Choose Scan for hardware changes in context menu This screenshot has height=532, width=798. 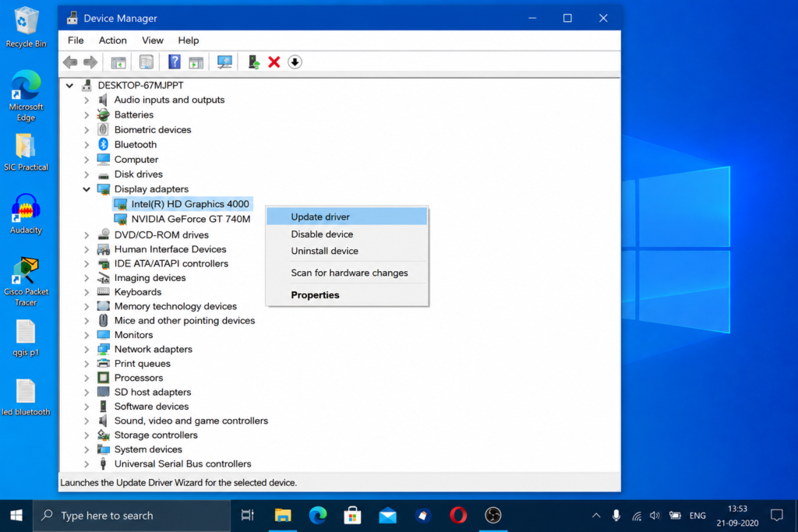[x=347, y=273]
